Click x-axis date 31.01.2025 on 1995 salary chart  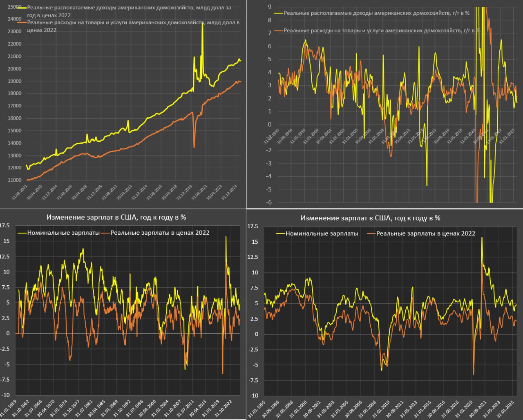pos(506,409)
